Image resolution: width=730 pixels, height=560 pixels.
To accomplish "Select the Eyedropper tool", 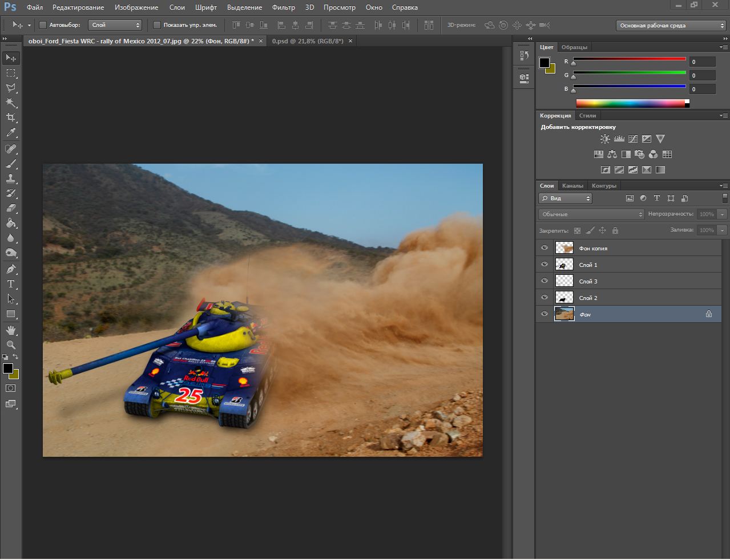I will [11, 133].
